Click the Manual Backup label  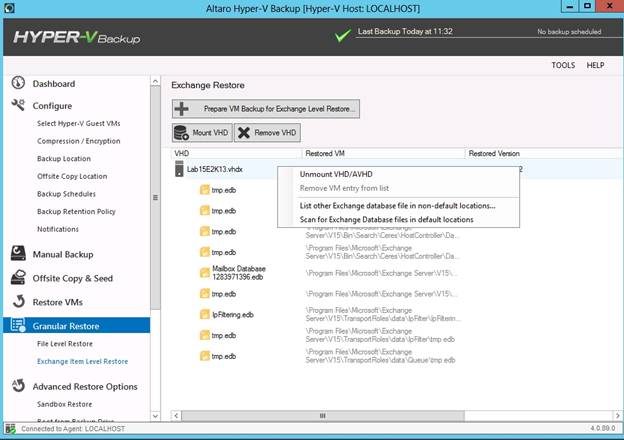point(63,254)
